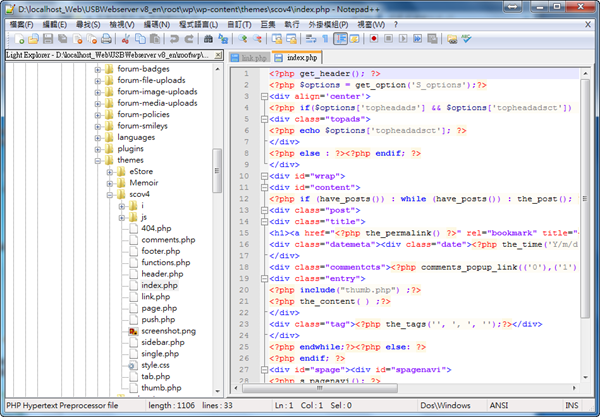The width and height of the screenshot is (600, 417).
Task: Expand the eStore folder node
Action: pyautogui.click(x=109, y=172)
